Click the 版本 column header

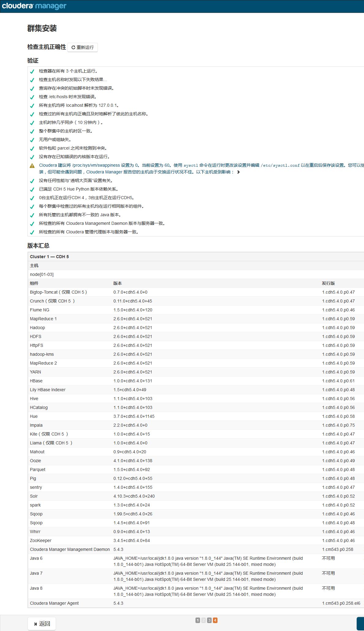(x=117, y=283)
